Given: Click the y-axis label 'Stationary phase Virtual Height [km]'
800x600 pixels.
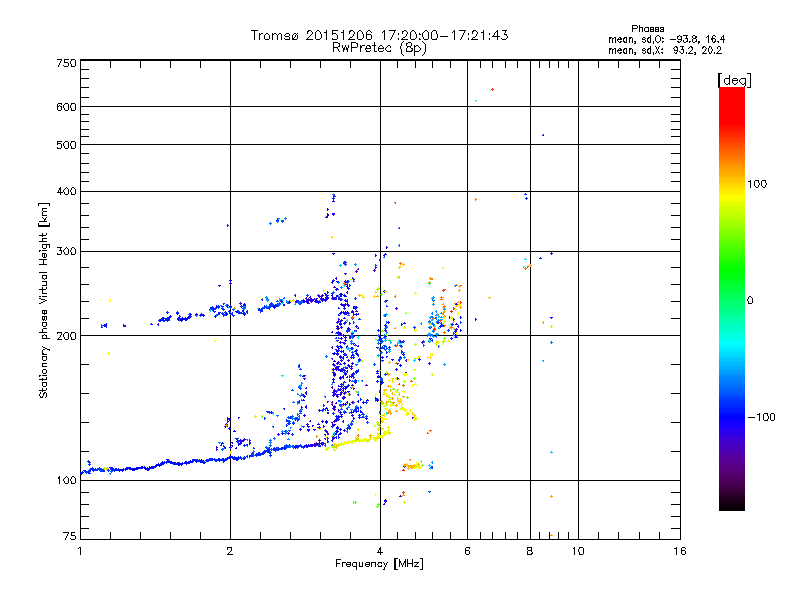Looking at the screenshot, I should (43, 301).
